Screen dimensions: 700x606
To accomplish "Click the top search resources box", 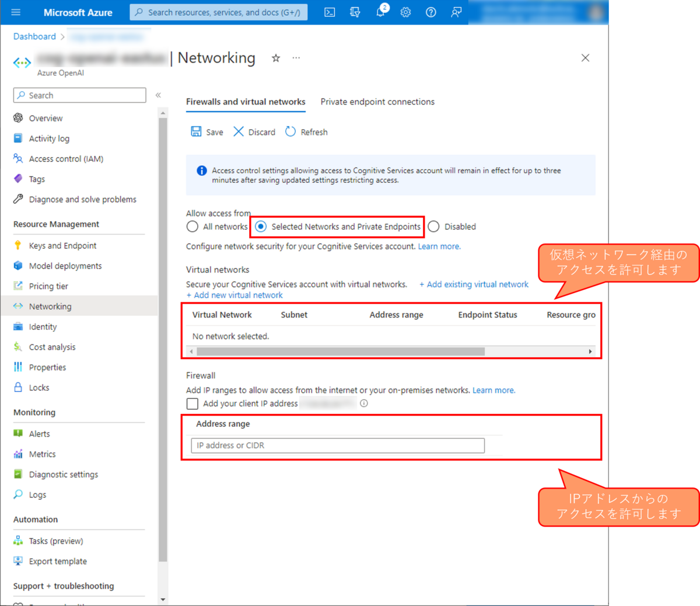I will click(219, 12).
